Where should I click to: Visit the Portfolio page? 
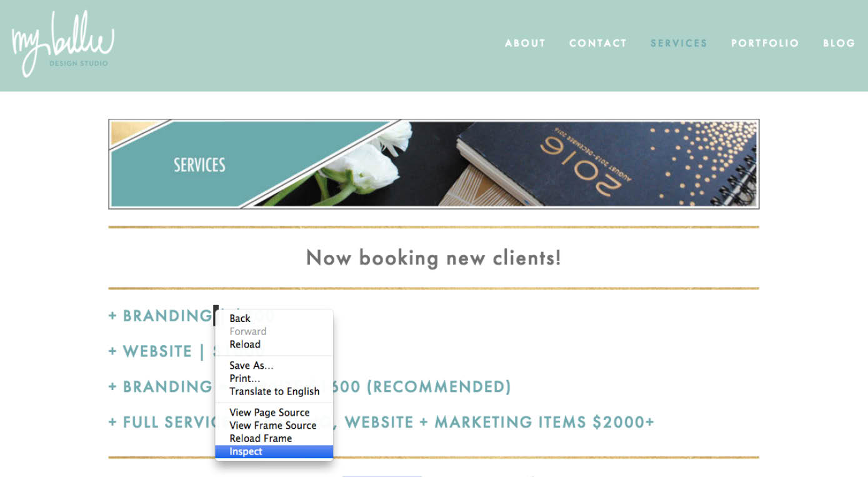pyautogui.click(x=766, y=43)
